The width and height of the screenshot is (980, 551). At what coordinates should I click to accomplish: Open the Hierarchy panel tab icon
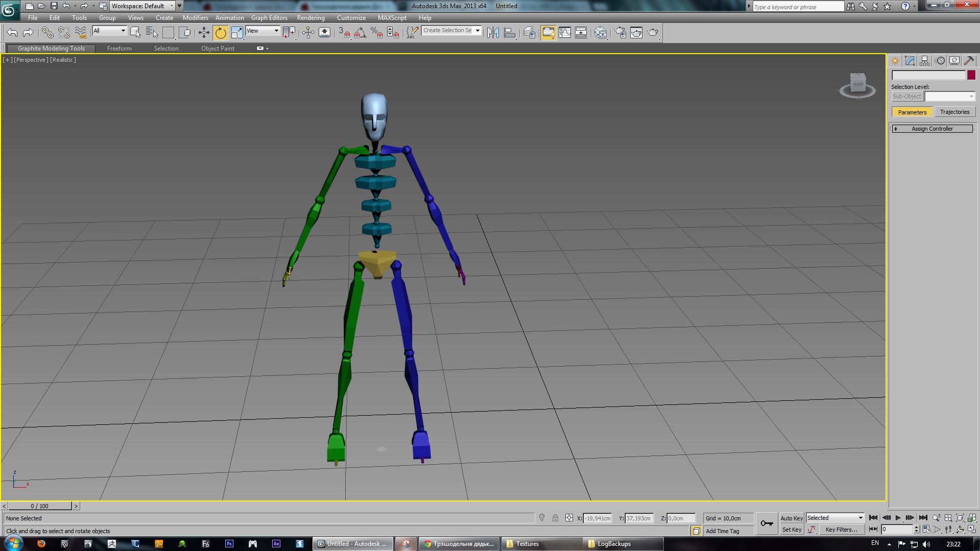click(925, 61)
